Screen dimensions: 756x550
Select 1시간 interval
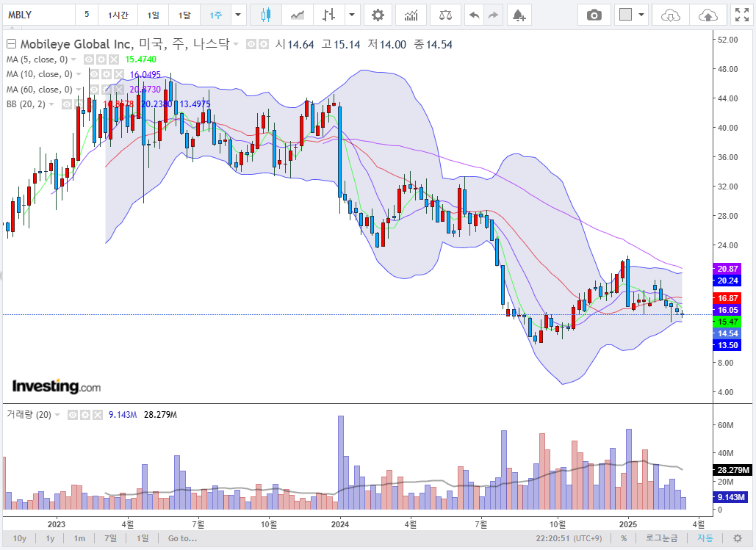coord(118,15)
